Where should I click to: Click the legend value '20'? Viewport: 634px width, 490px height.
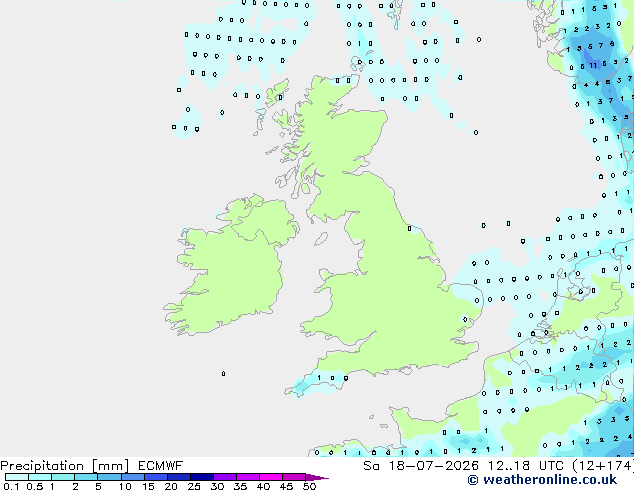[171, 486]
